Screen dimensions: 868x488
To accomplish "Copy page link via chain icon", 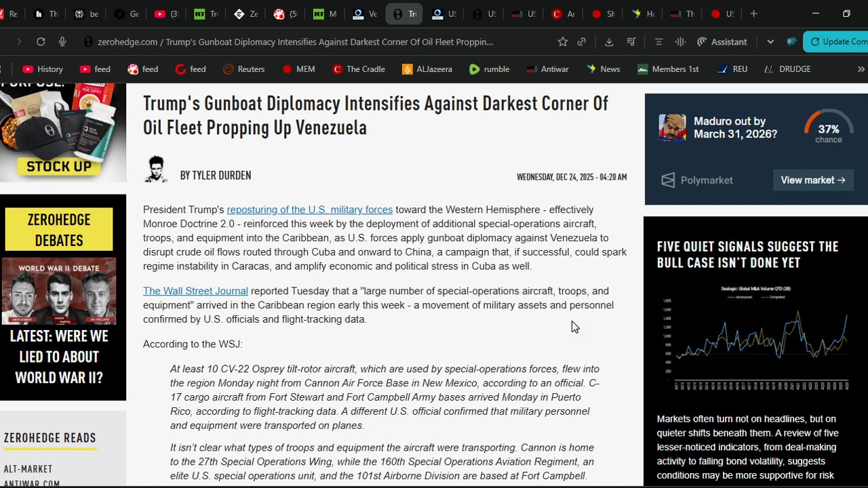I will (582, 42).
